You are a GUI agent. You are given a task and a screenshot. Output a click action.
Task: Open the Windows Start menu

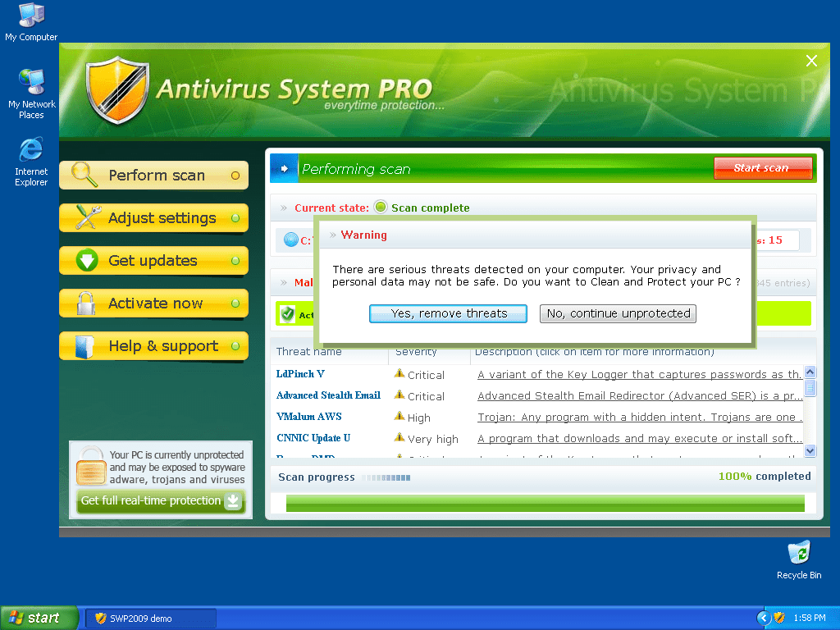pos(39,618)
